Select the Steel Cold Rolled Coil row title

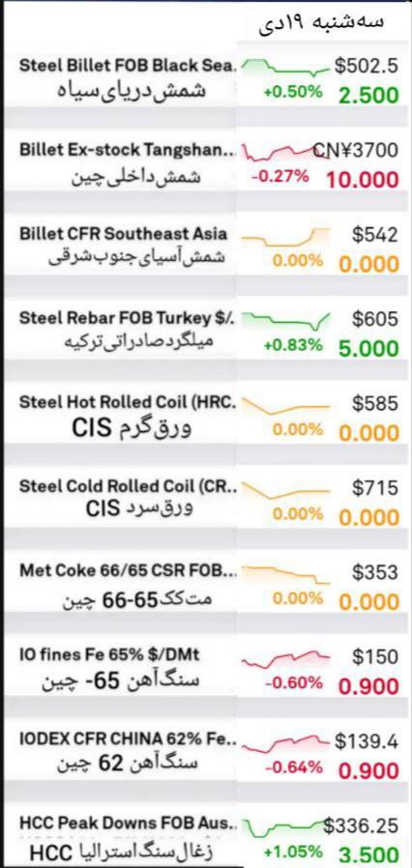pos(128,488)
